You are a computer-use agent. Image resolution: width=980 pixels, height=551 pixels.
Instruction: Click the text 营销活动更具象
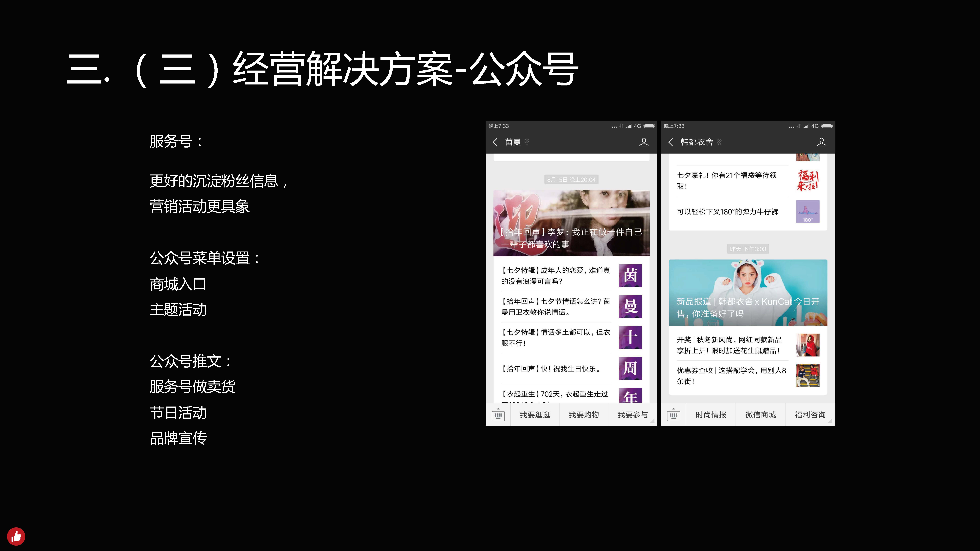[200, 206]
